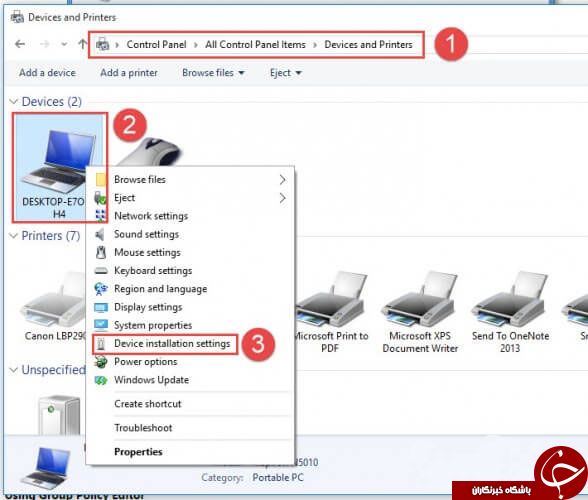This screenshot has width=588, height=500.
Task: Collapse the Printers (7) group
Action: pyautogui.click(x=14, y=236)
